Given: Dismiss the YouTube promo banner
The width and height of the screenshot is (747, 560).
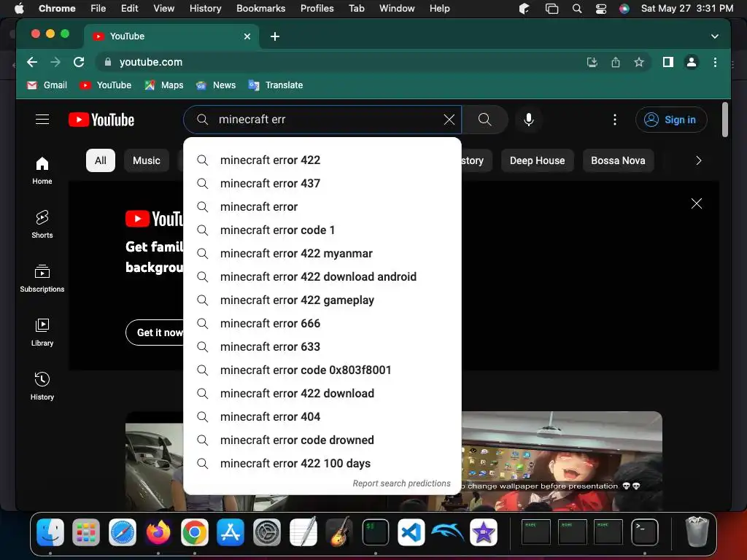Looking at the screenshot, I should click(696, 204).
